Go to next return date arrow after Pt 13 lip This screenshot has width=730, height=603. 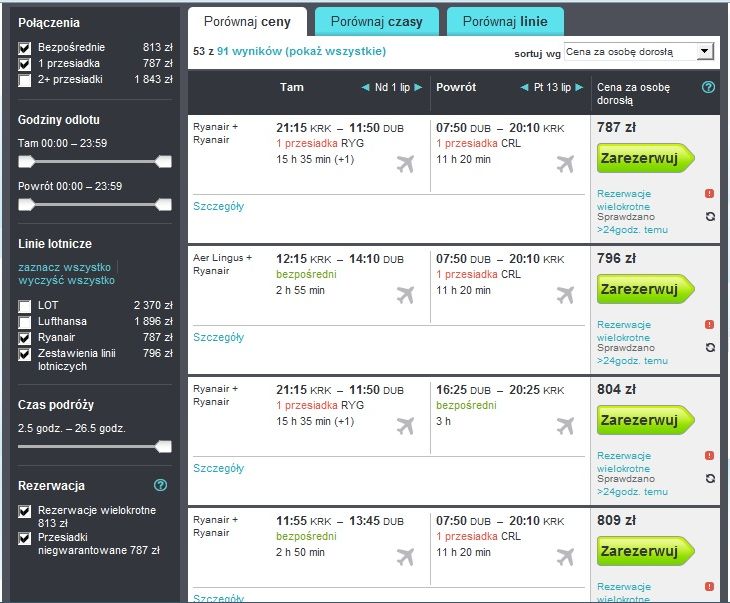click(x=579, y=88)
